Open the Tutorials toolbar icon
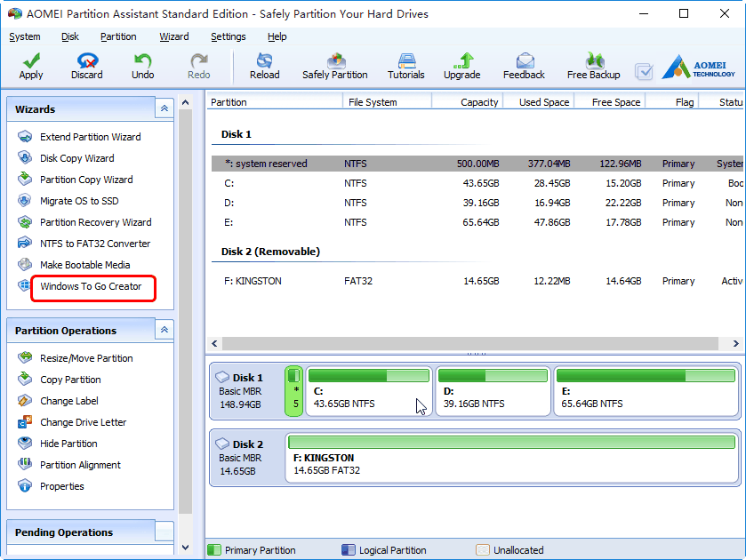Screen dimensions: 746x560 406,61
